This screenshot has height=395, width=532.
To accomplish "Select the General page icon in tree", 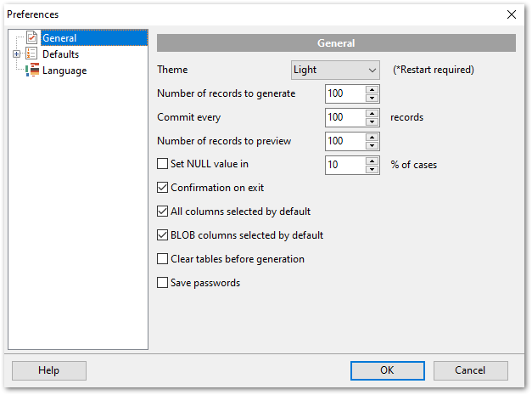I will (32, 37).
